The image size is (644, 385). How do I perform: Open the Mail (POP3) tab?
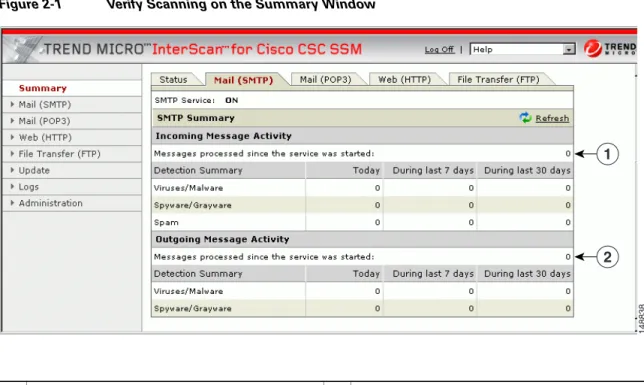325,79
